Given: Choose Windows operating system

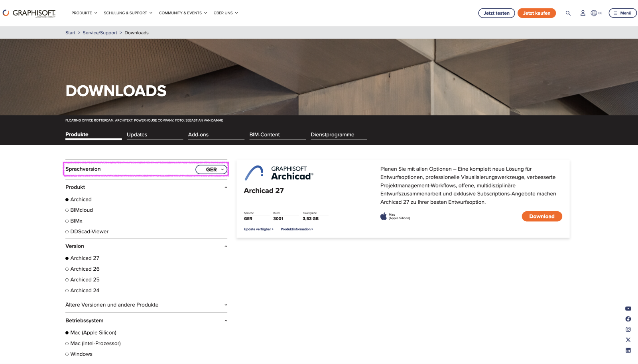Looking at the screenshot, I should (x=79, y=354).
